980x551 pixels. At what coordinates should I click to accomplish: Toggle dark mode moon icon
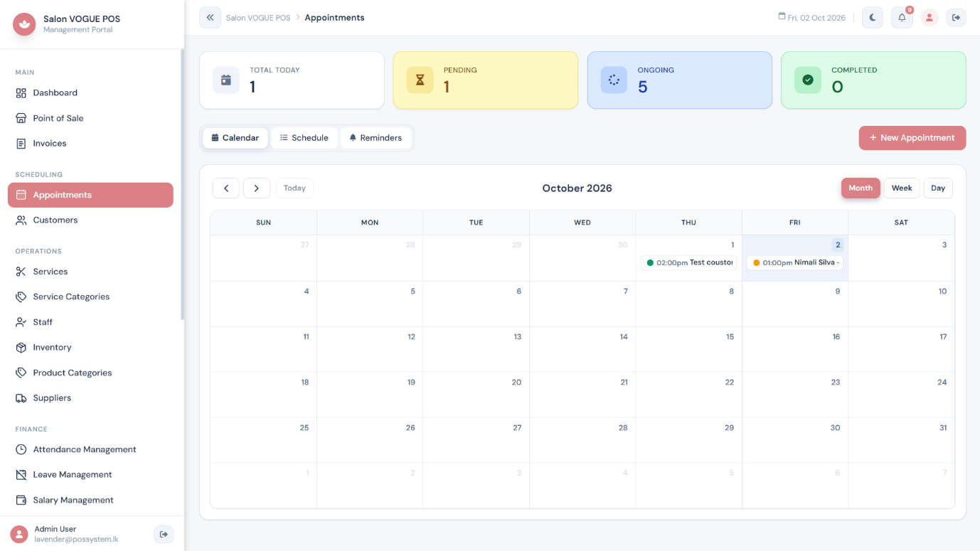(x=873, y=18)
